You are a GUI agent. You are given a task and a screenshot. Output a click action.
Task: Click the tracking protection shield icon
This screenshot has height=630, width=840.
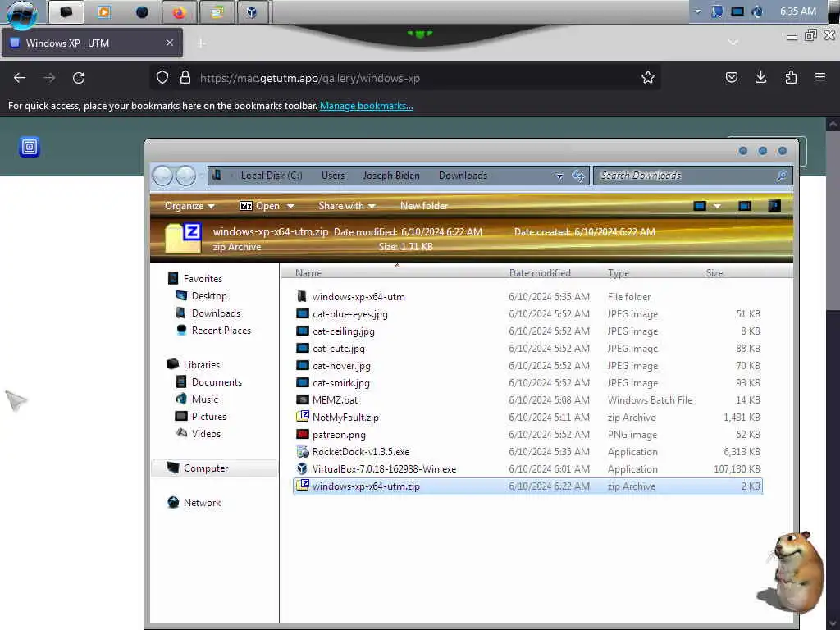tap(162, 78)
